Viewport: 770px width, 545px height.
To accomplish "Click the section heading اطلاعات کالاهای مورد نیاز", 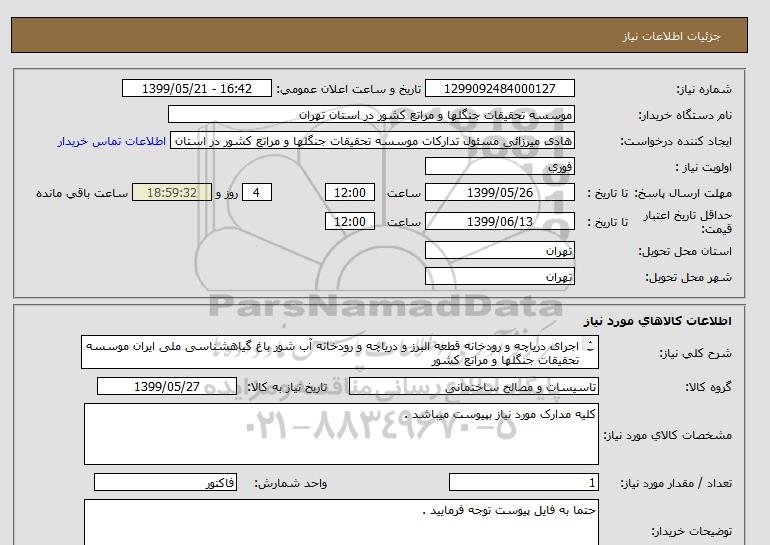I will [x=658, y=322].
